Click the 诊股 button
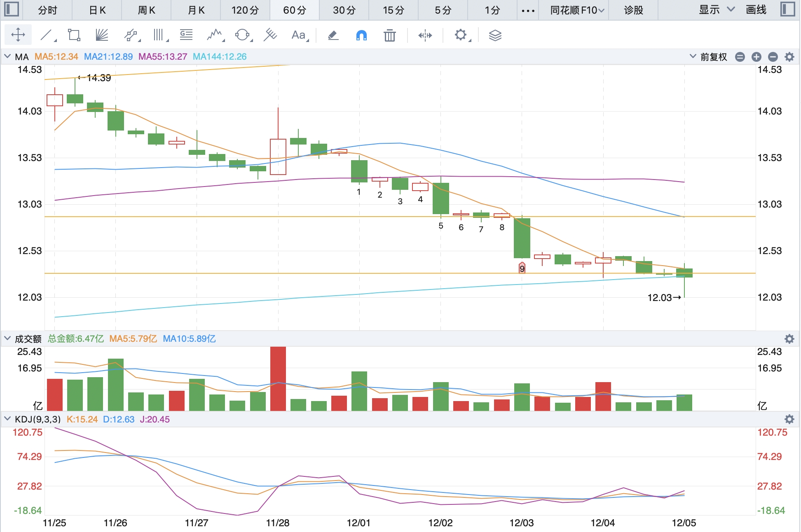 pos(633,10)
